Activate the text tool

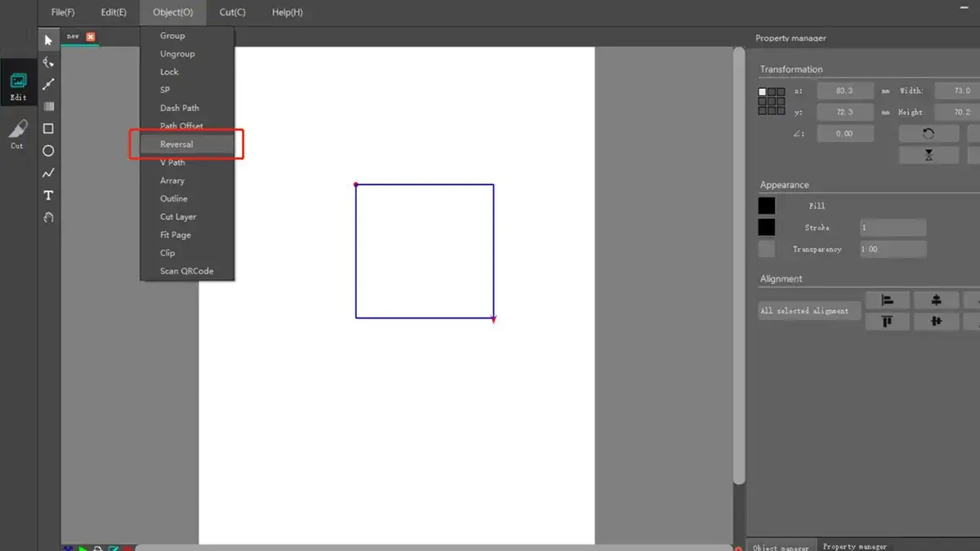click(x=48, y=195)
